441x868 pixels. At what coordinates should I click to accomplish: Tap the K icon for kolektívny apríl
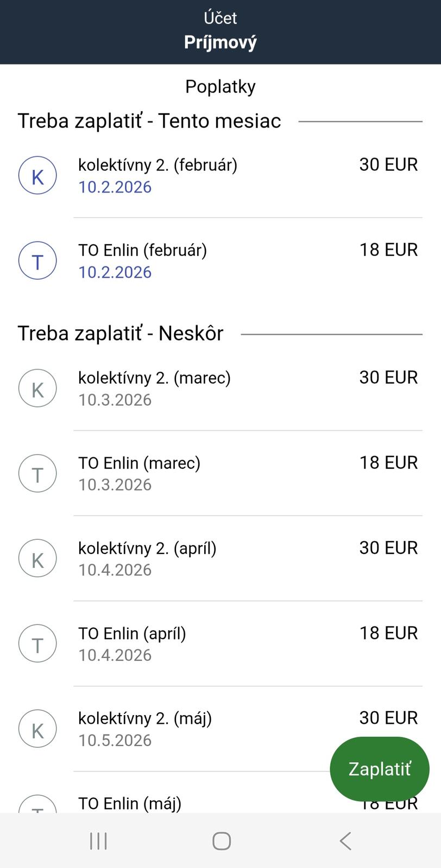click(37, 559)
